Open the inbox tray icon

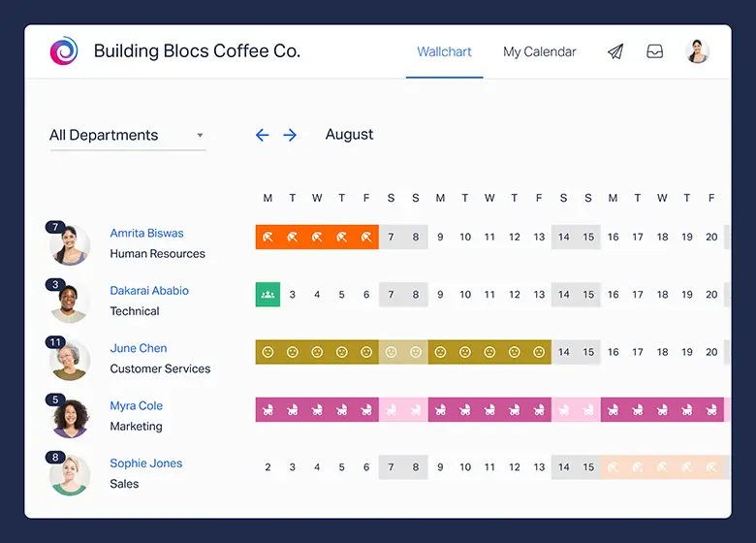click(x=655, y=52)
